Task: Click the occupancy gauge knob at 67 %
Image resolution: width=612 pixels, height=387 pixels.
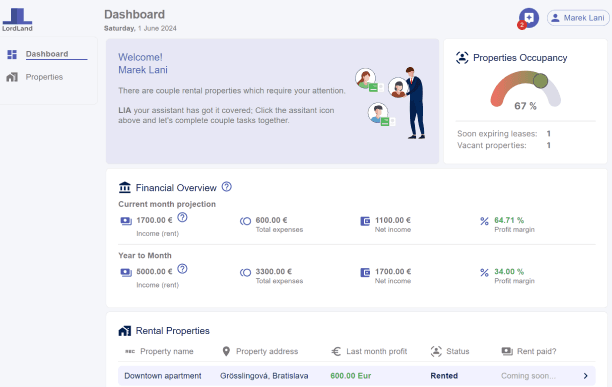Action: [540, 81]
